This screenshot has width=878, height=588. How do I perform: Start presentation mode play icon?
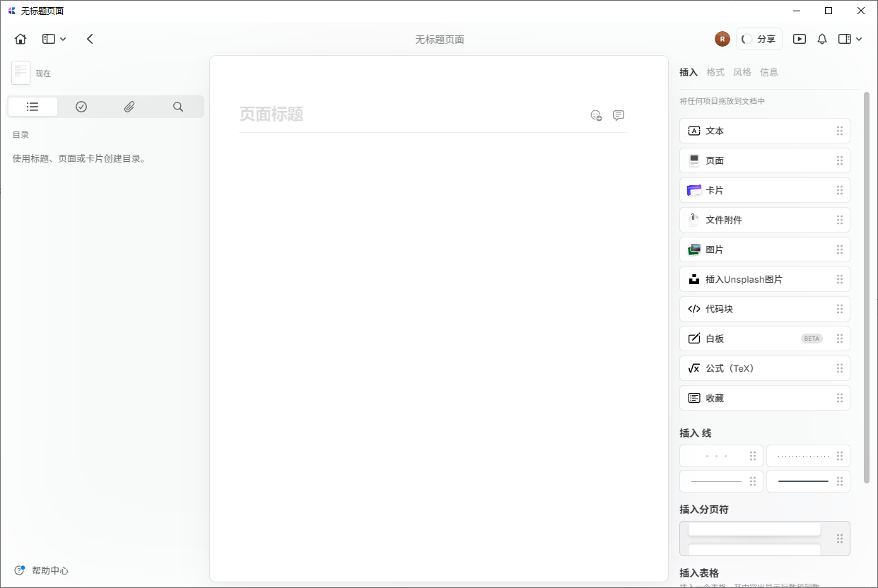(x=800, y=39)
